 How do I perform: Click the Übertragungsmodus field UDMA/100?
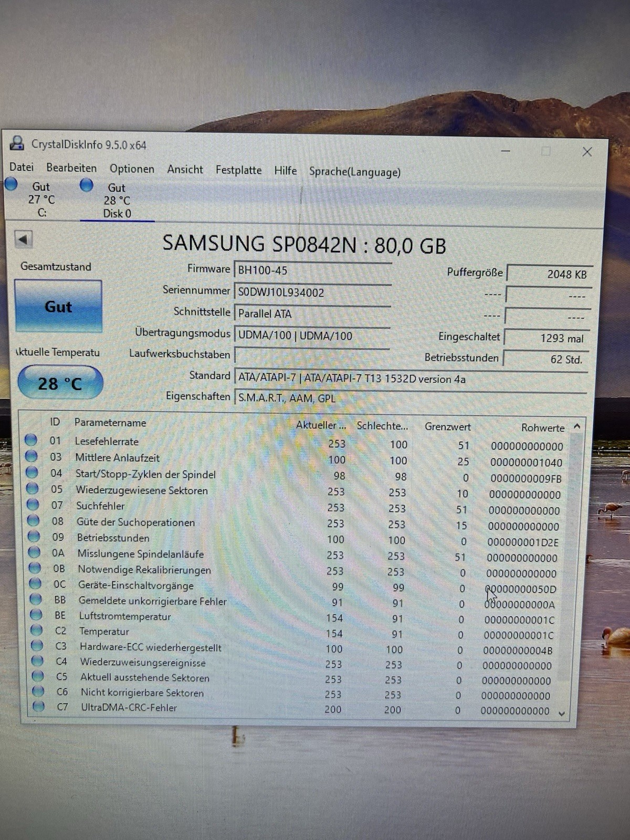point(312,335)
